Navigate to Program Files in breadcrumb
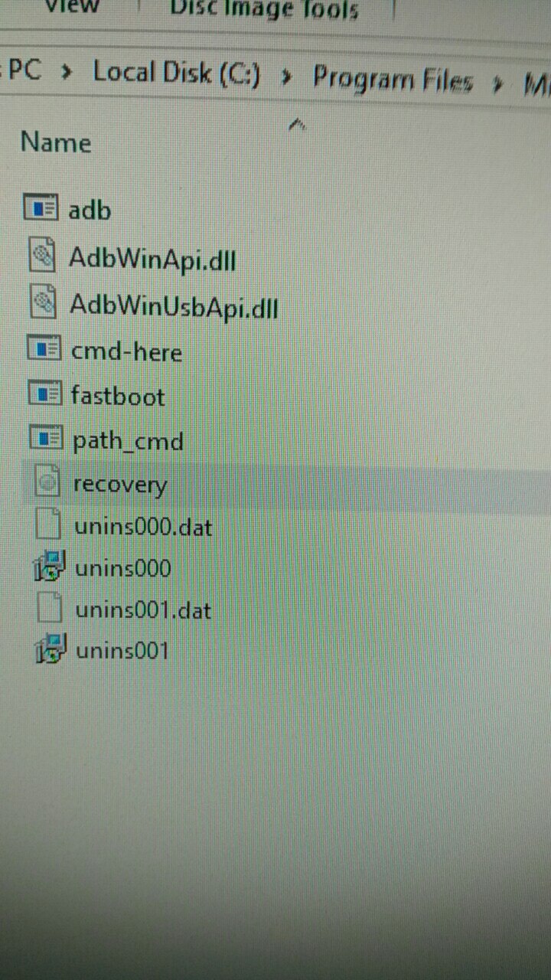551x980 pixels. 393,79
